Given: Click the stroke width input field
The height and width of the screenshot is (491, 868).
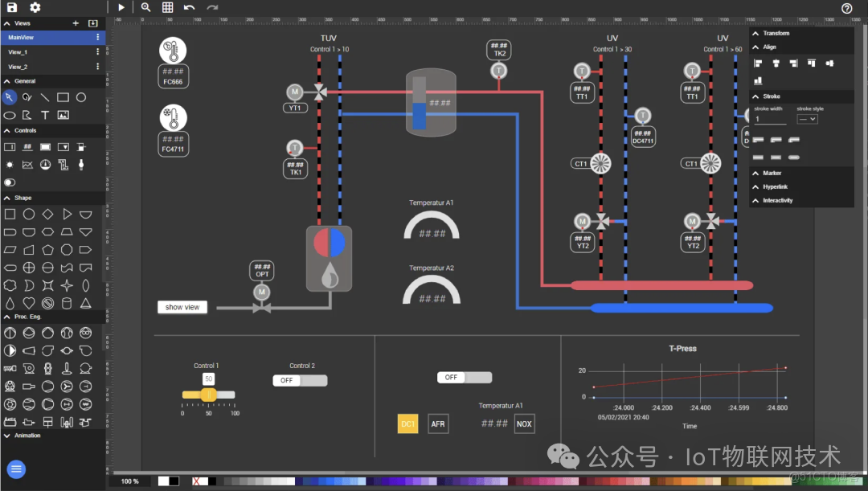Looking at the screenshot, I should coord(769,120).
